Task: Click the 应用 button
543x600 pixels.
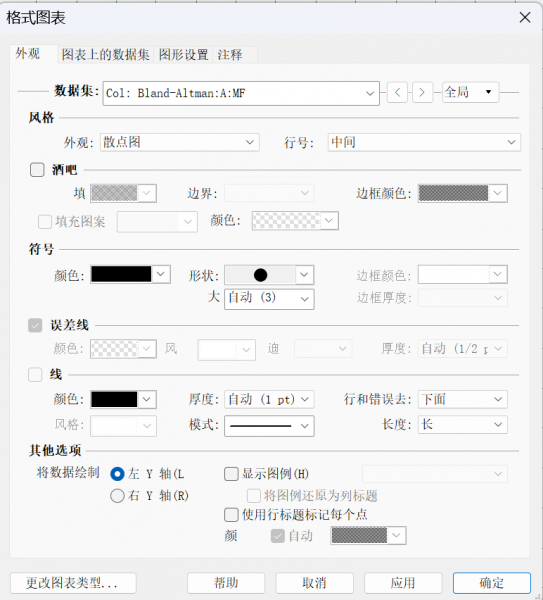Action: (403, 583)
